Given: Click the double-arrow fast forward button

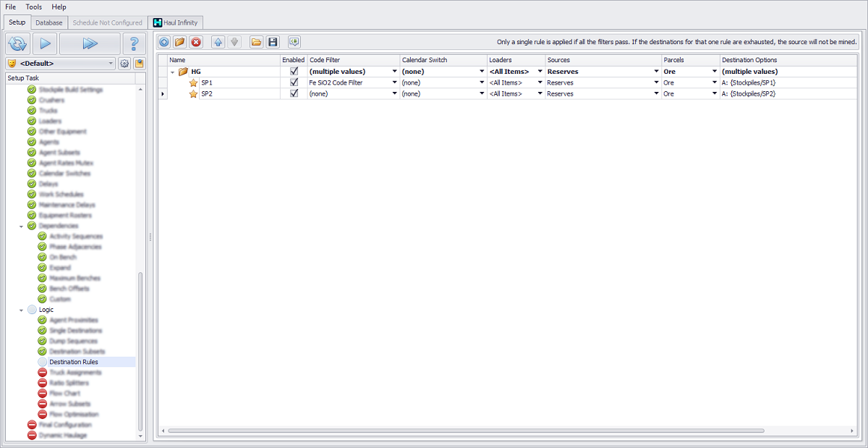Looking at the screenshot, I should (90, 43).
